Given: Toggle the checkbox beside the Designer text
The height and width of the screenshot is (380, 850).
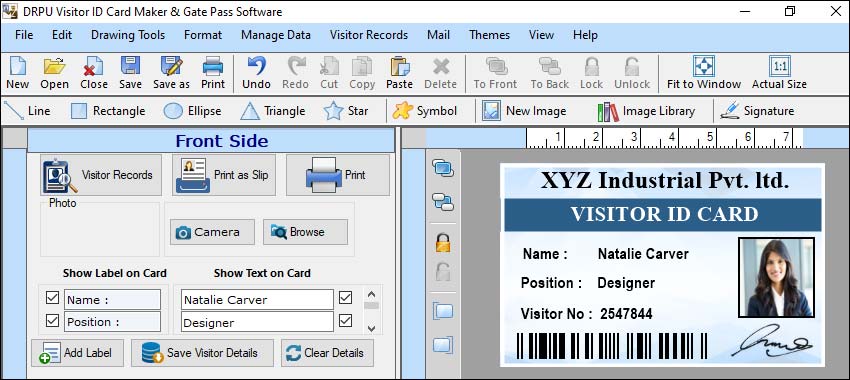Looking at the screenshot, I should [x=345, y=321].
